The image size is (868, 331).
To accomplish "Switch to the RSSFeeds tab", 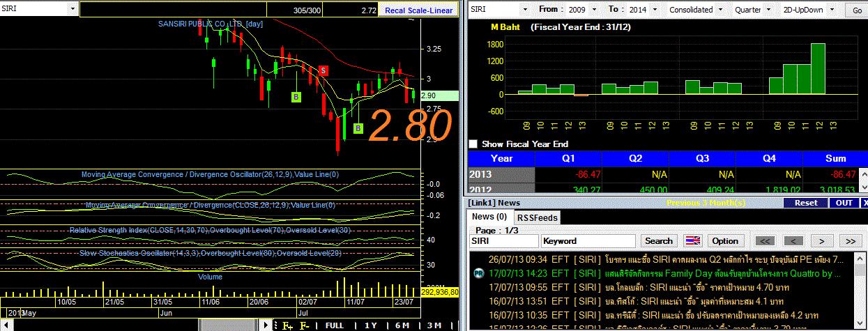I will point(537,217).
